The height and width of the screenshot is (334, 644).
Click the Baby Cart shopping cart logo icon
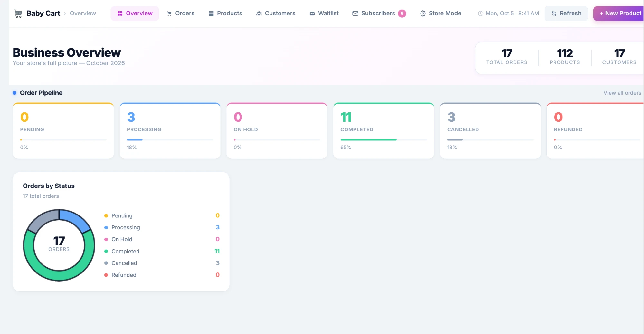[x=18, y=14]
